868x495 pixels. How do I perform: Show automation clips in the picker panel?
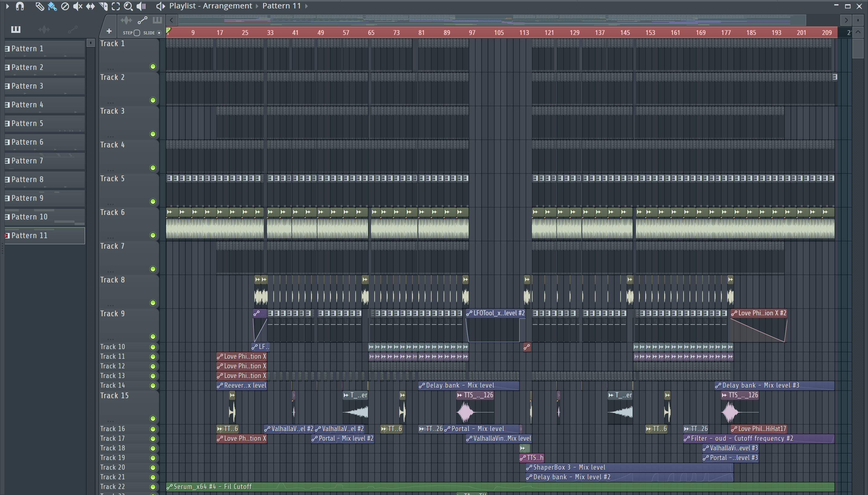[73, 30]
